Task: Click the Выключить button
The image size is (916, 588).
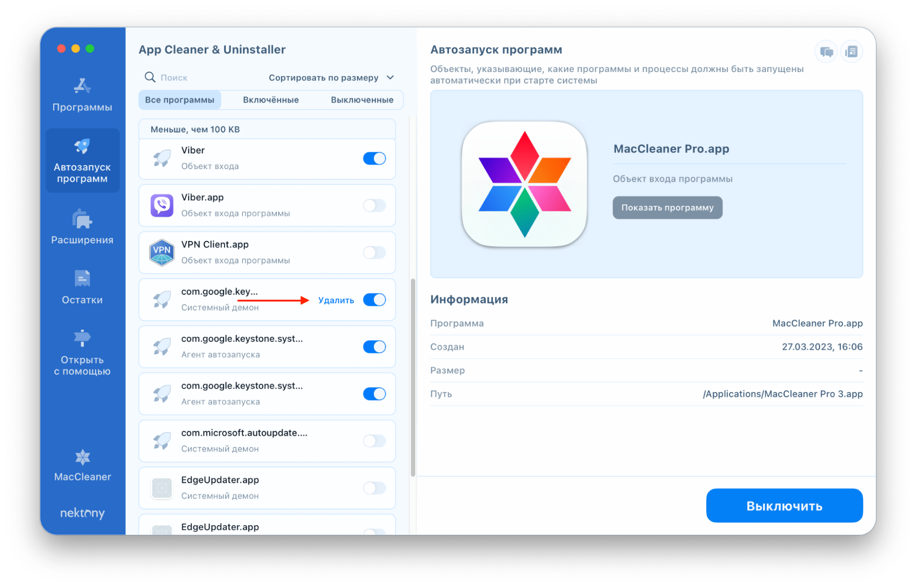Action: [784, 506]
